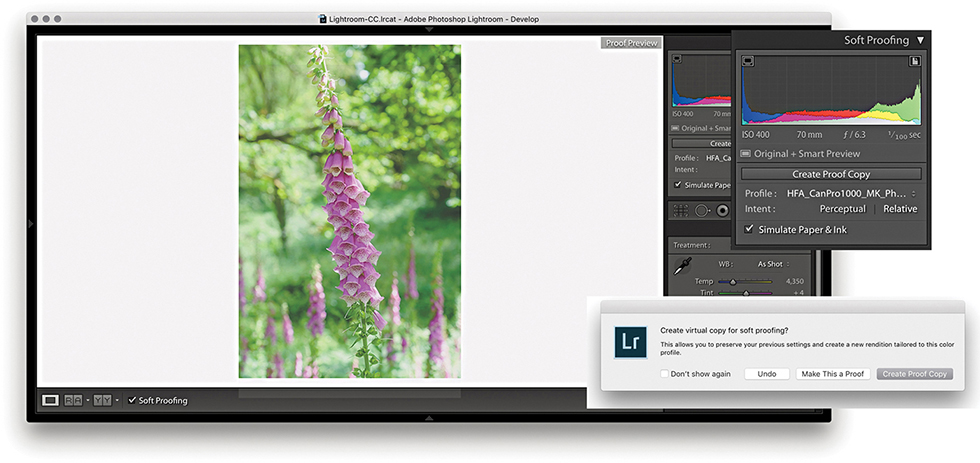
Task: Click the 1/100 sec shutter speed value
Action: (x=904, y=134)
